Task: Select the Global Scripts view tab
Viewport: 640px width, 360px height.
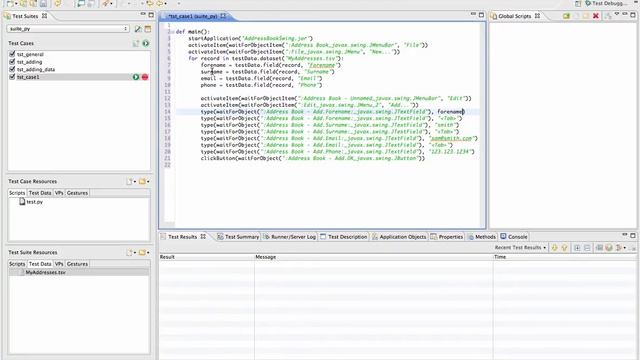Action: (x=515, y=16)
